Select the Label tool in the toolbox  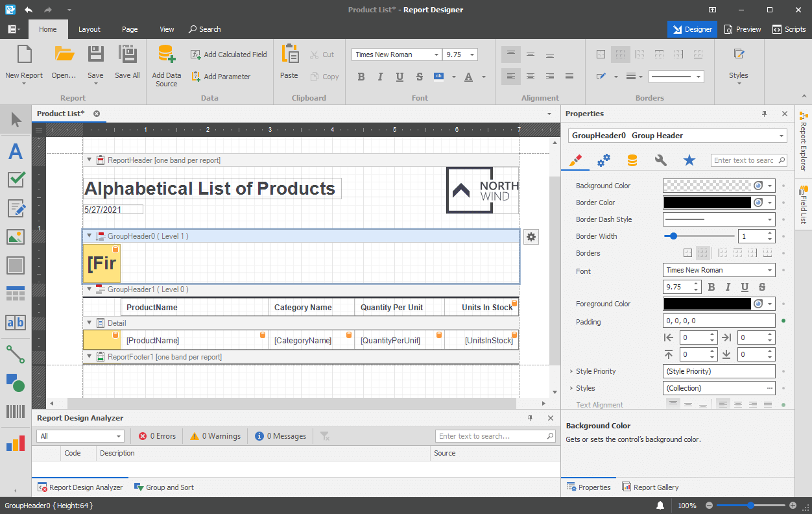[x=15, y=151]
